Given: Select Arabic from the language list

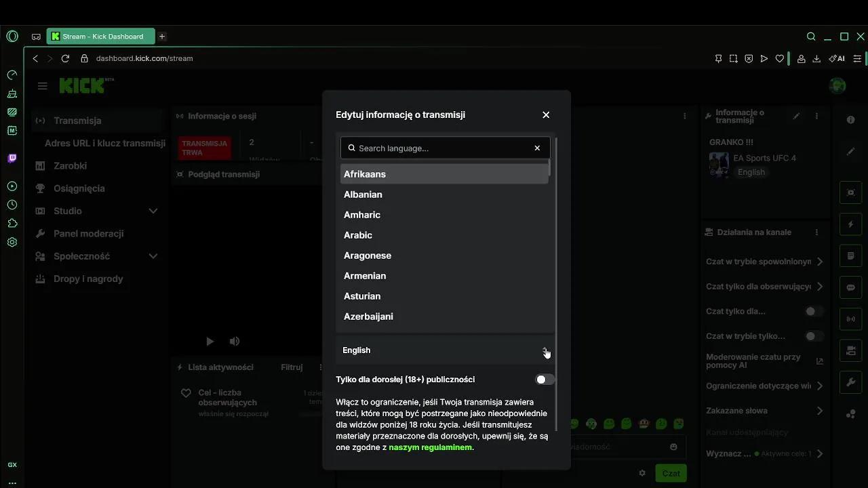Looking at the screenshot, I should click(358, 235).
